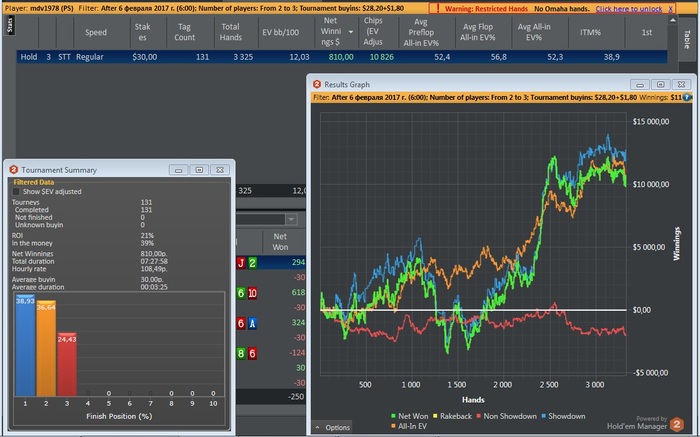Click the 'Click here to unlock' link

point(629,8)
